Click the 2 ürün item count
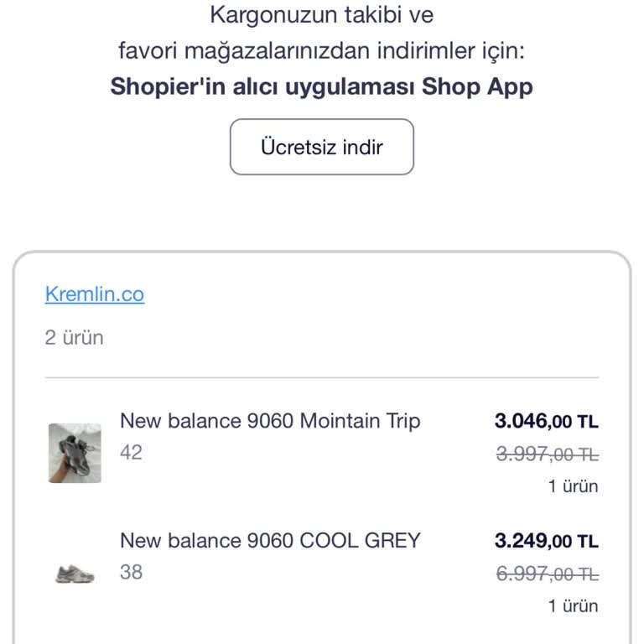Viewport: 644px width, 644px height. coord(75,338)
